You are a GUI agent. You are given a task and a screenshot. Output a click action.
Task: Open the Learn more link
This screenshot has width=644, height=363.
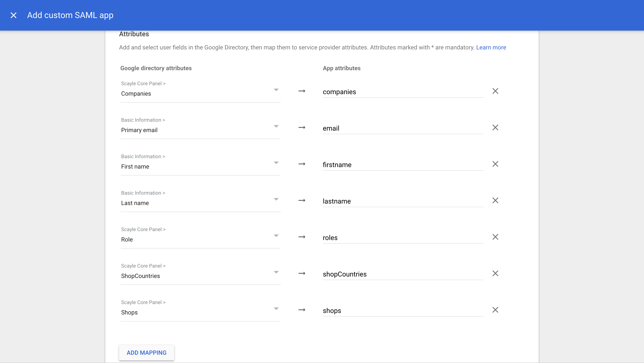(x=491, y=47)
